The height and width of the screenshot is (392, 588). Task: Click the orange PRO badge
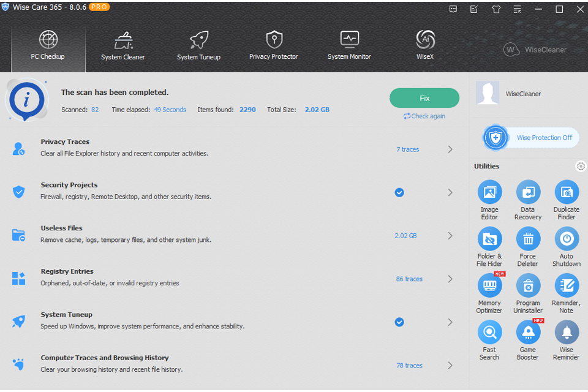[99, 7]
